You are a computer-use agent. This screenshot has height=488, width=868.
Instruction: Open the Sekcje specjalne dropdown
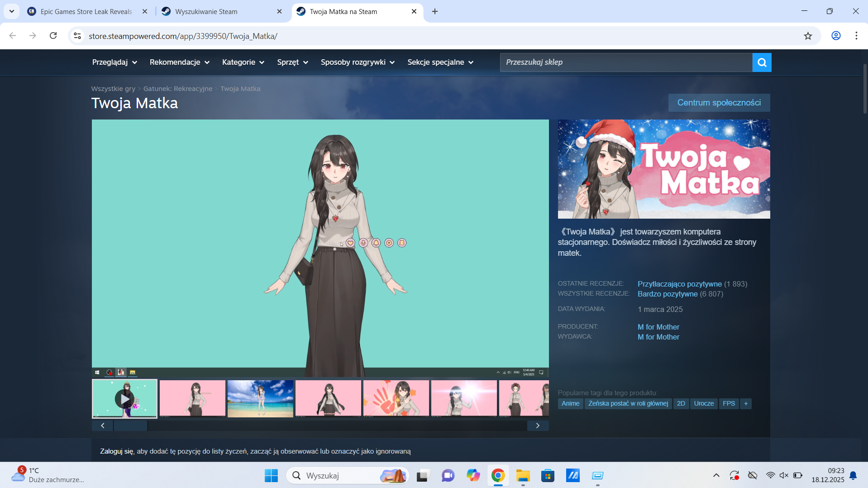point(440,62)
